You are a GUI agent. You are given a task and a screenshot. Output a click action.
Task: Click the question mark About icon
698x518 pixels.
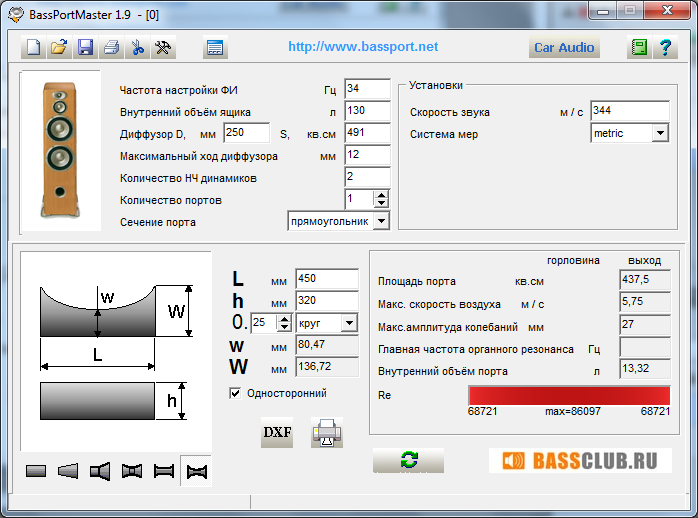click(665, 47)
